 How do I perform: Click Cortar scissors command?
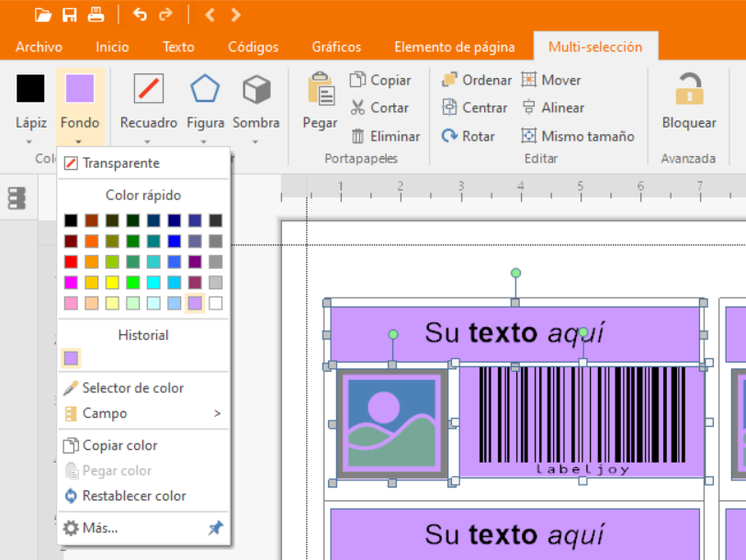click(379, 108)
